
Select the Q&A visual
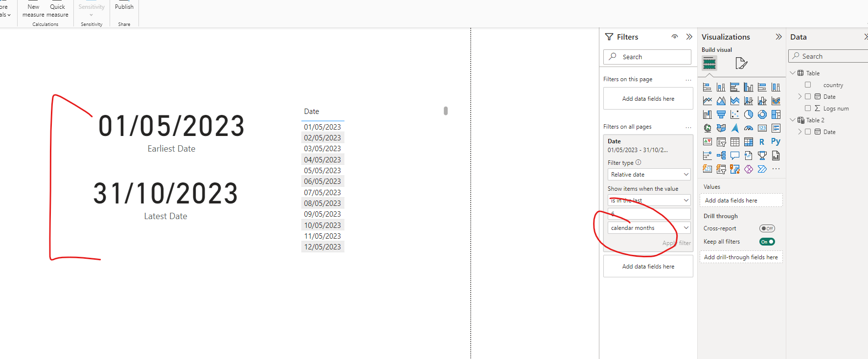click(x=734, y=156)
